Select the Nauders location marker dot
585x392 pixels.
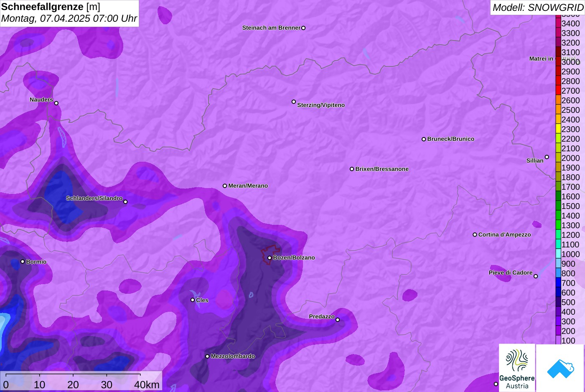click(x=56, y=103)
